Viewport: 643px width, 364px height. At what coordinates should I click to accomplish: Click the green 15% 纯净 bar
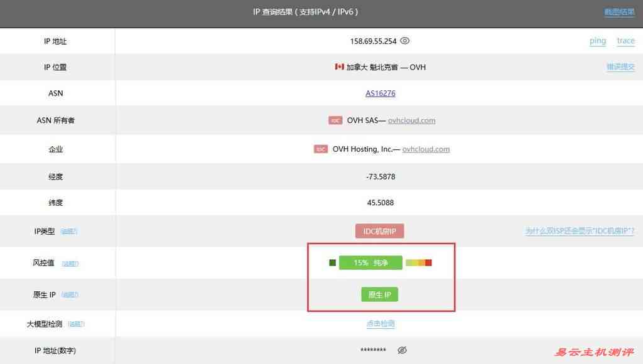[370, 262]
